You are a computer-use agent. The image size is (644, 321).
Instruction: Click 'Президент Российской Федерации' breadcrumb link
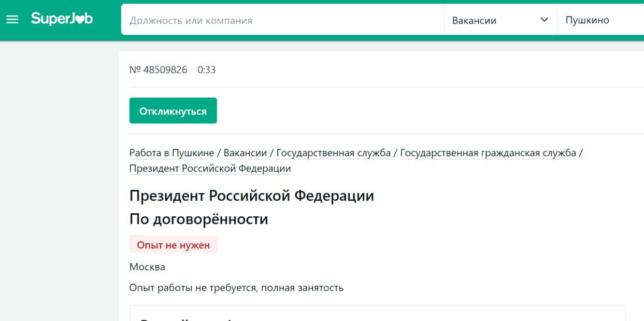click(x=210, y=168)
